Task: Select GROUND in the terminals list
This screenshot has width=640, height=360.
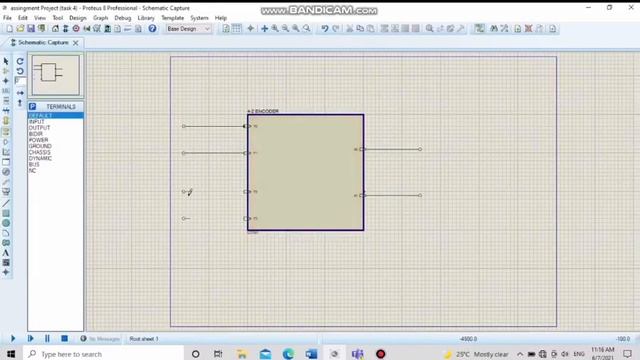Action: pos(40,146)
